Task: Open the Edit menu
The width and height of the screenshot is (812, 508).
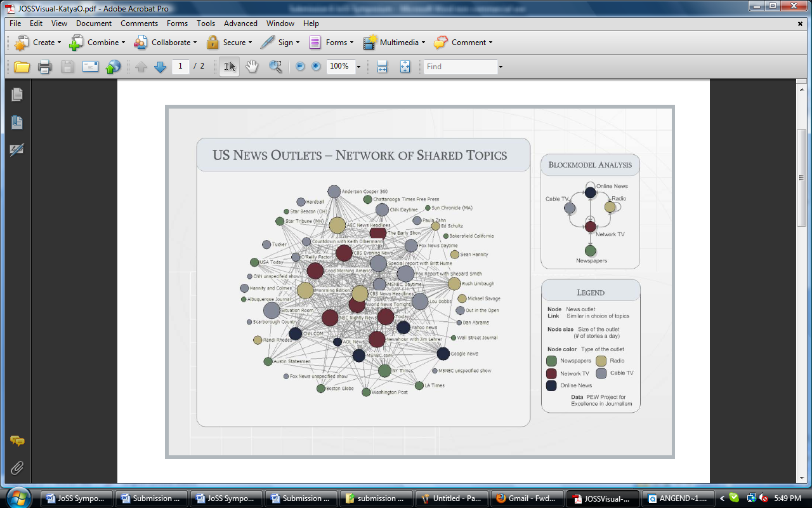Action: pos(36,23)
